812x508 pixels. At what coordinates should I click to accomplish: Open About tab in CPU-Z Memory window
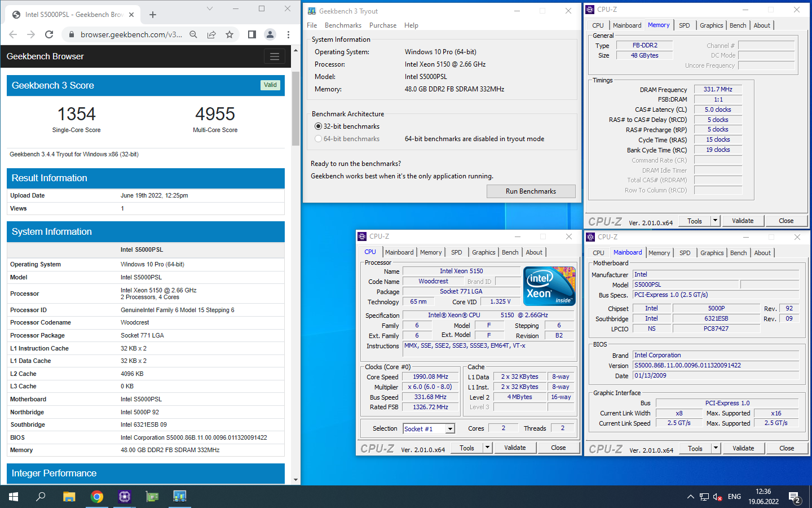click(762, 25)
